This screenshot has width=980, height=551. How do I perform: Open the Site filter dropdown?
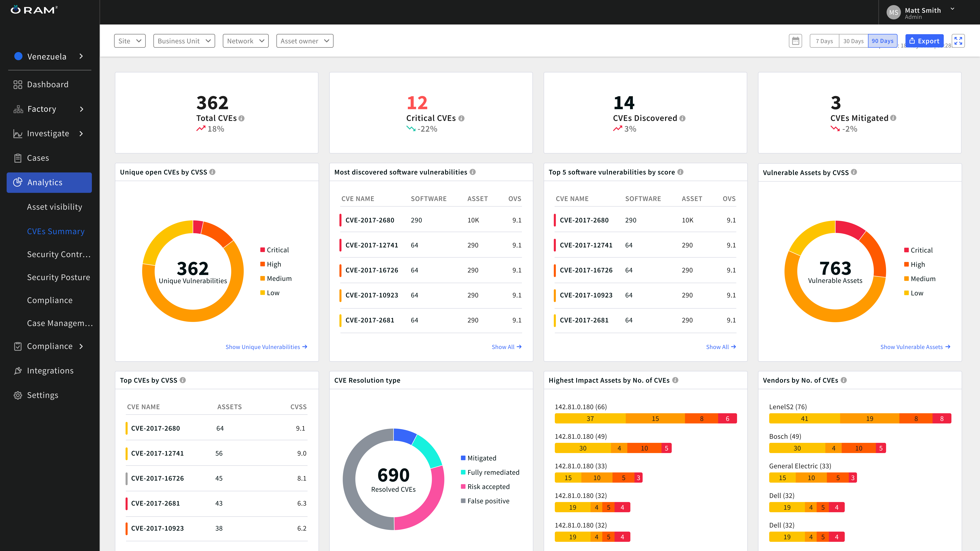pos(130,41)
